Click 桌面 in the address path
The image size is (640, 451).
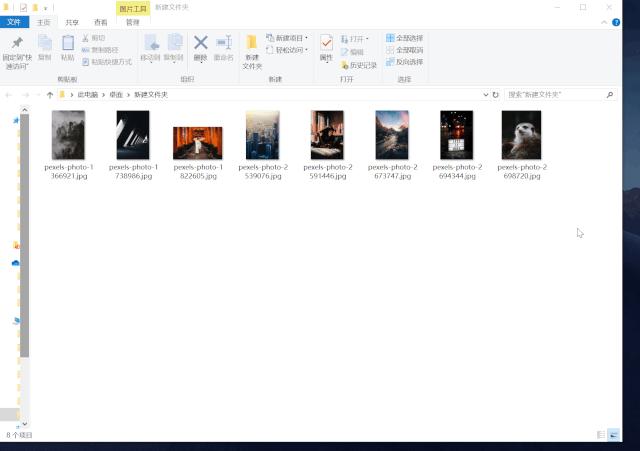tap(116, 95)
